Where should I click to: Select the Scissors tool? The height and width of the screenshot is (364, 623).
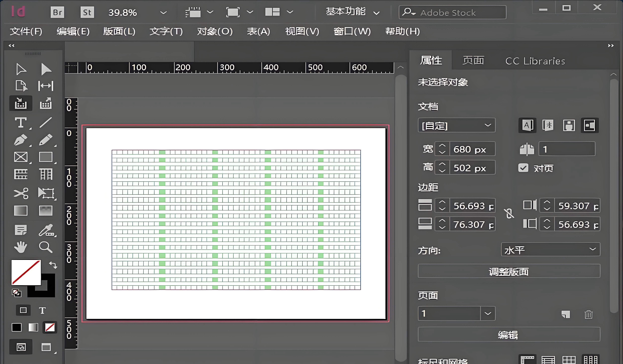tap(21, 193)
